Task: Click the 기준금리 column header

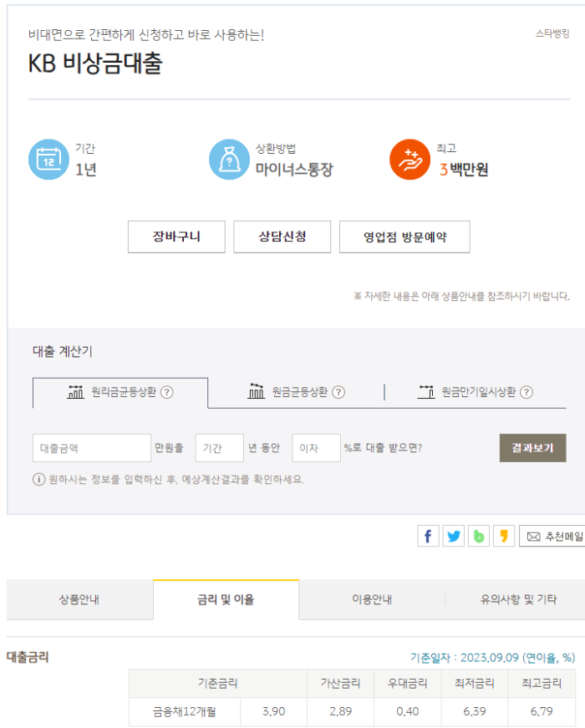Action: pyautogui.click(x=218, y=684)
